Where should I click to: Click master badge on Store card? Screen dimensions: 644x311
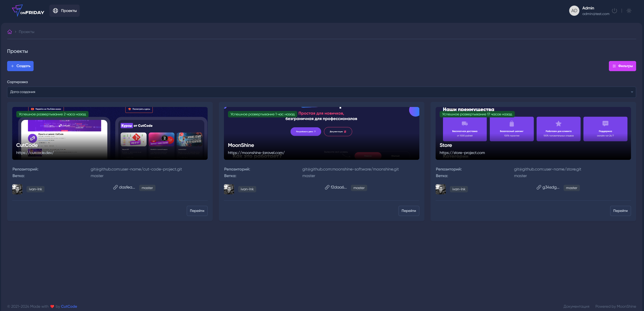[x=571, y=188]
